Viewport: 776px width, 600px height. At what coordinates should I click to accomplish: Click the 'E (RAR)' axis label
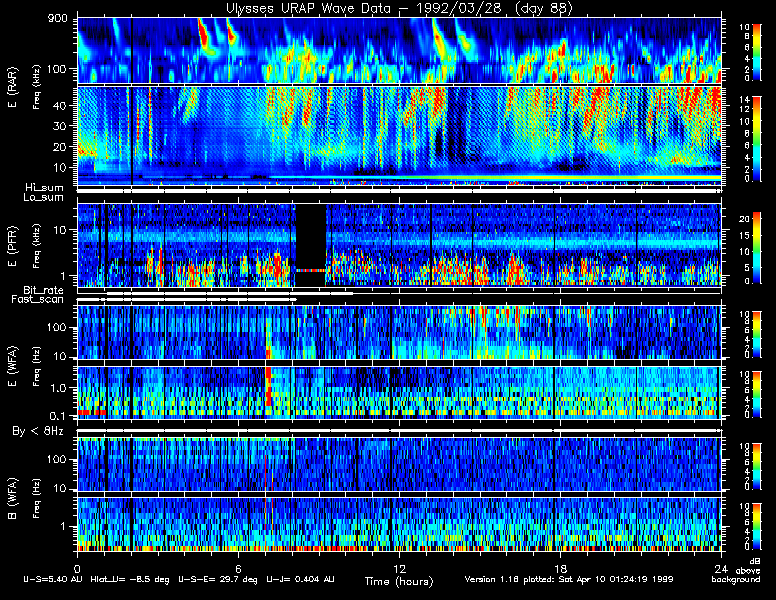coord(12,88)
